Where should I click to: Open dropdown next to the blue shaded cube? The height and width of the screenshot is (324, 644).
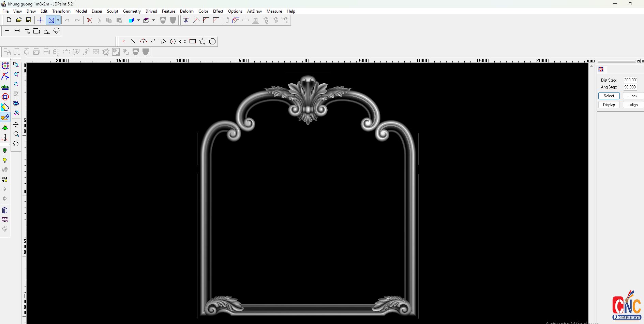[138, 20]
